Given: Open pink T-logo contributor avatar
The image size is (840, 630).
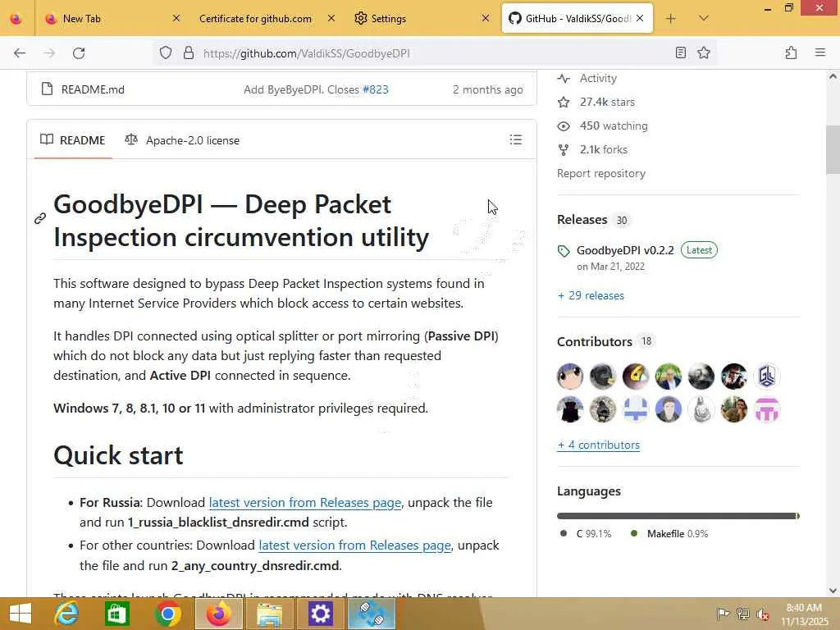Looking at the screenshot, I should 767,410.
